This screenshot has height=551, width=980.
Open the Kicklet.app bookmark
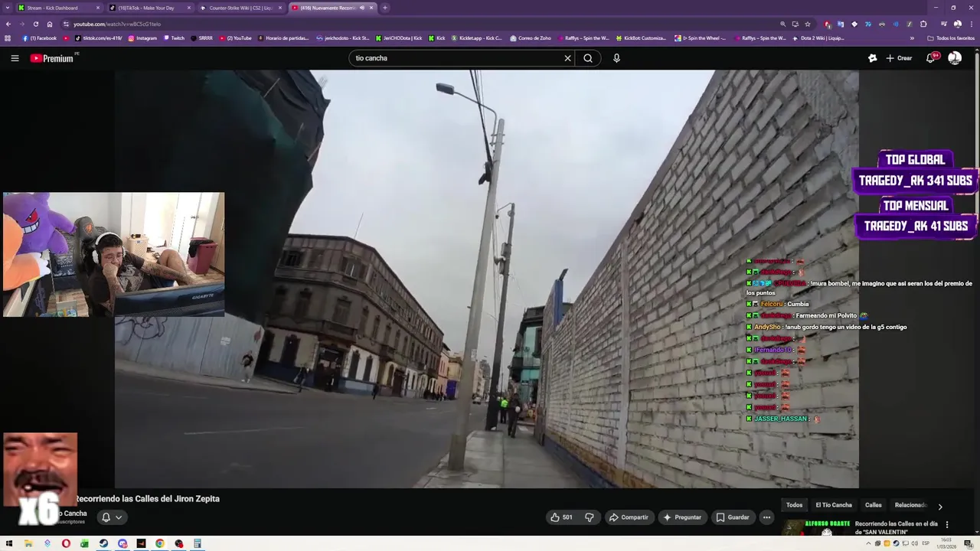pos(476,38)
